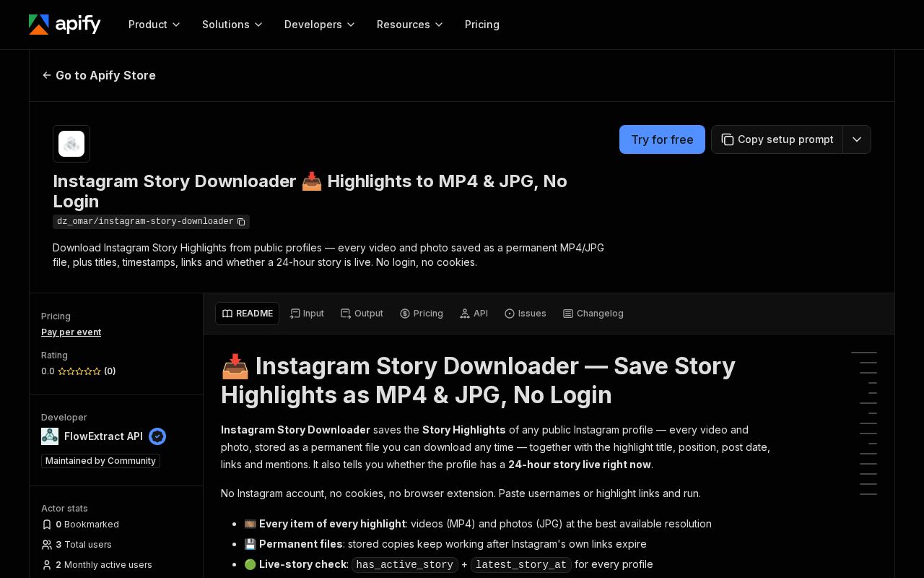
Task: Switch to the API tab
Action: pyautogui.click(x=474, y=314)
